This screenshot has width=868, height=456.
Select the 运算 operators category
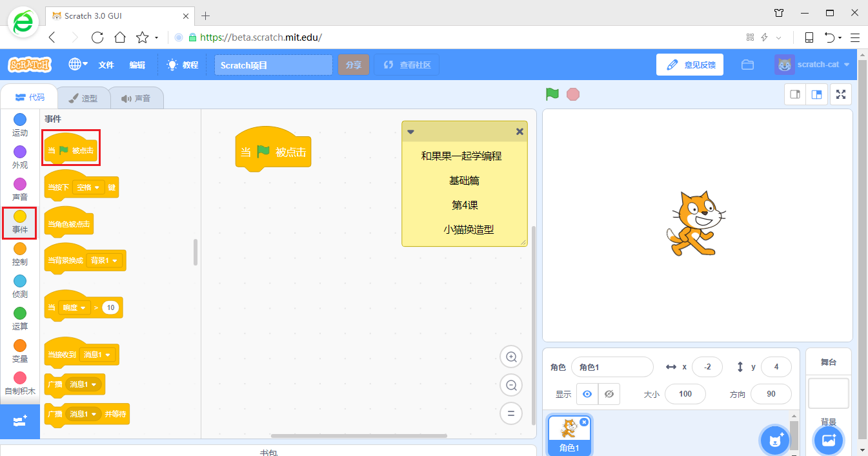tap(20, 319)
